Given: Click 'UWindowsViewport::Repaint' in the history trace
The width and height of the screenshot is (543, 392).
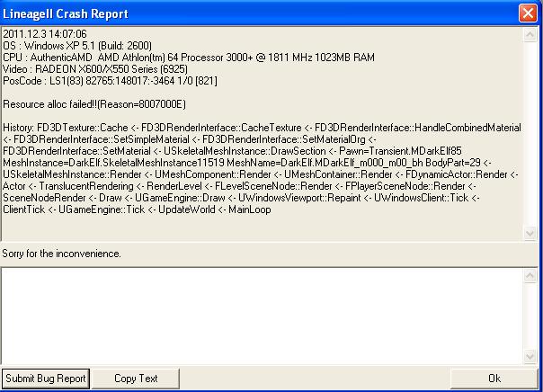Looking at the screenshot, I should point(300,198).
